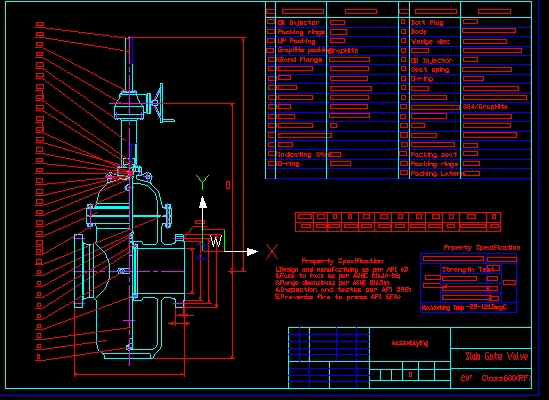Click Oil Injector entry above Seat sping
This screenshot has width=549, height=400.
tap(431, 60)
